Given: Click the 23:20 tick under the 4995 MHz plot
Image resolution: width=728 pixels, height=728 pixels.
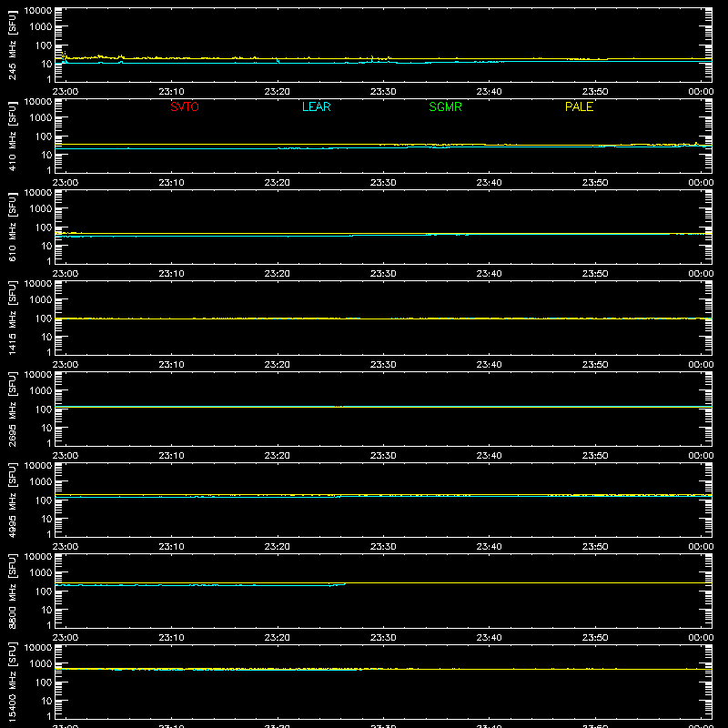Looking at the screenshot, I should (x=278, y=547).
